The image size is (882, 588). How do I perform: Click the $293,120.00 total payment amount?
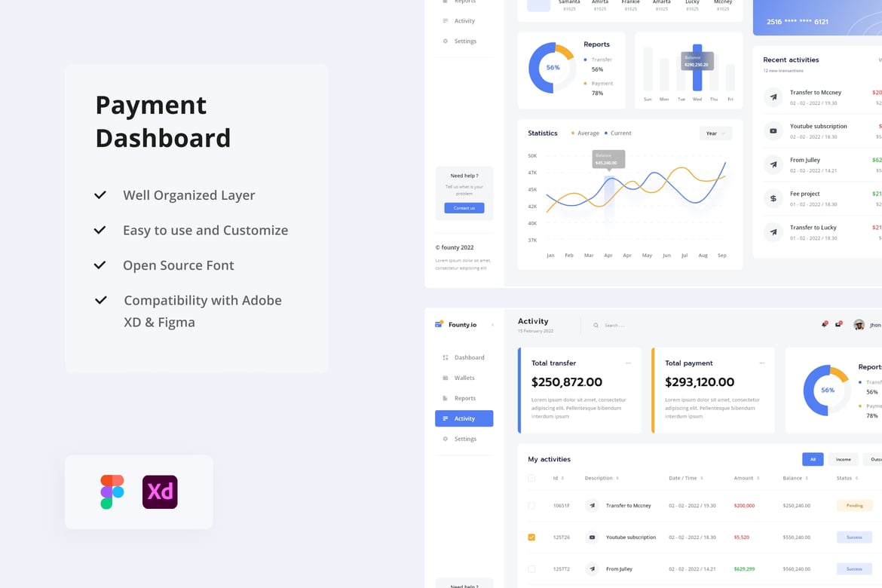coord(699,382)
